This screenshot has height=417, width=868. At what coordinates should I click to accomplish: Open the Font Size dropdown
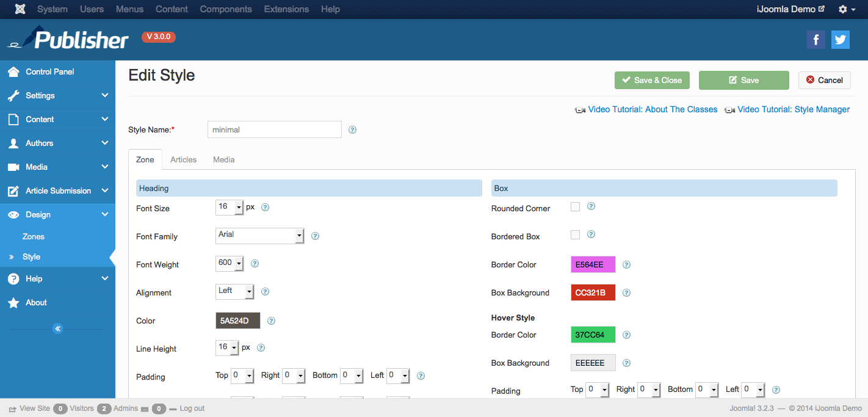tap(230, 208)
